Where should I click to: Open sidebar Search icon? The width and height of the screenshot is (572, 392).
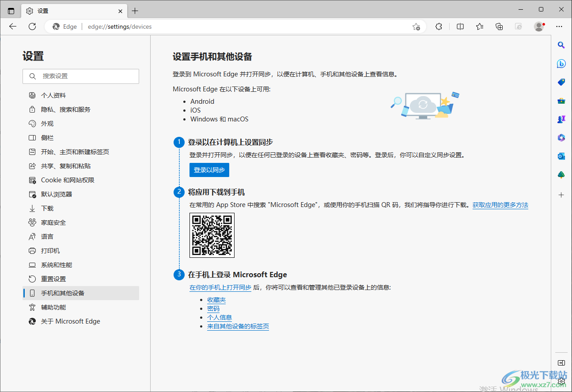pyautogui.click(x=561, y=45)
